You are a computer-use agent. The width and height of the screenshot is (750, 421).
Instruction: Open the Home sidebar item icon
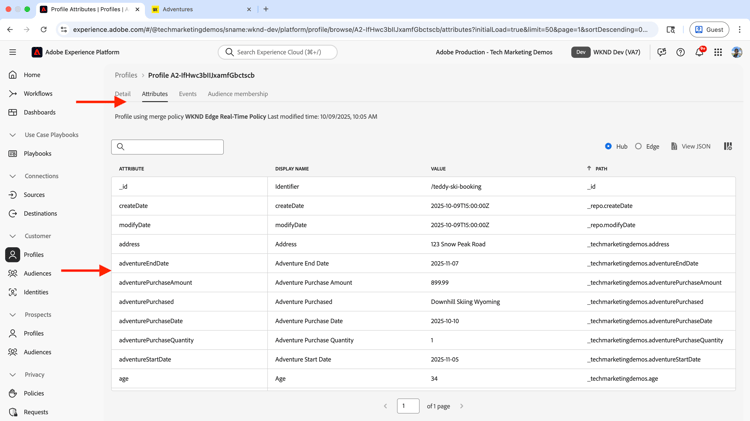point(13,75)
